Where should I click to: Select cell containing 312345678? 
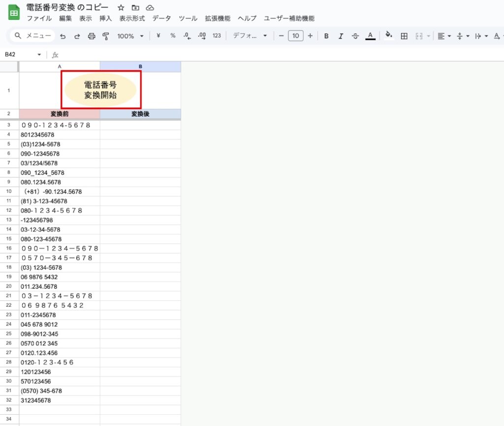click(x=60, y=400)
